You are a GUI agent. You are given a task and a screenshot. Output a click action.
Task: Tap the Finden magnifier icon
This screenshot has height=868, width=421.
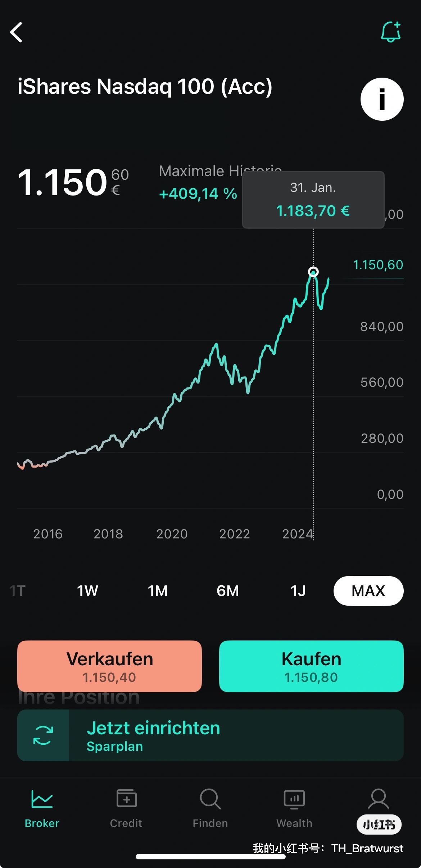210,799
